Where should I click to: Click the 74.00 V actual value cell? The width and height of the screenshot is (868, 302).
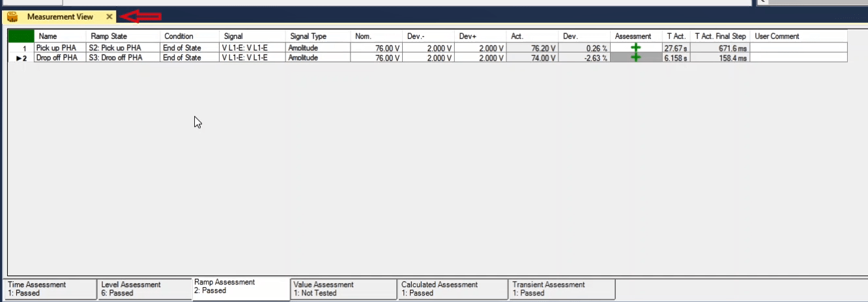533,57
